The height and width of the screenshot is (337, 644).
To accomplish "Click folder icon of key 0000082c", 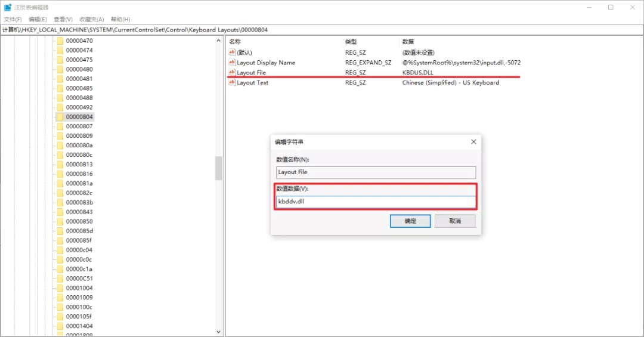I will (60, 193).
